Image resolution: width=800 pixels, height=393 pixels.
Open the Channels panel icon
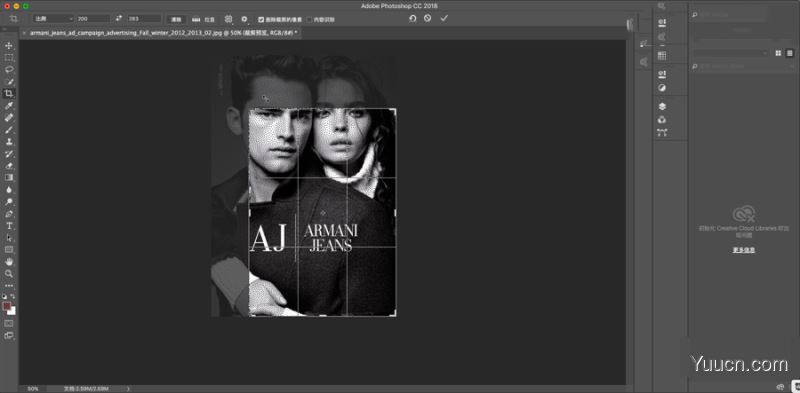[x=662, y=119]
